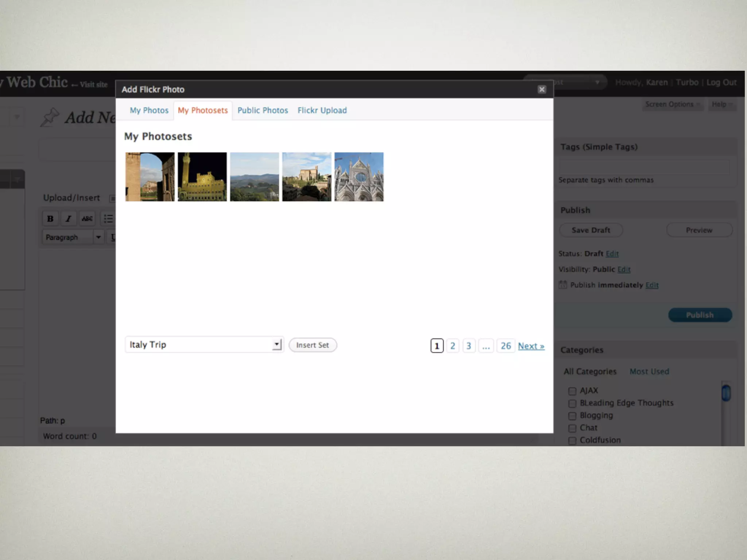747x560 pixels.
Task: Check the AJAX category checkbox
Action: click(x=572, y=391)
